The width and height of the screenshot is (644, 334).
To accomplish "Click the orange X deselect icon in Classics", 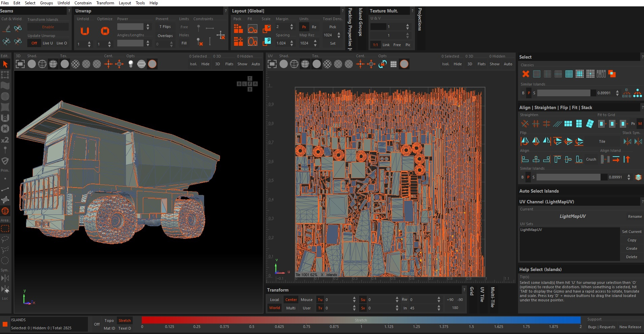I will tap(525, 74).
